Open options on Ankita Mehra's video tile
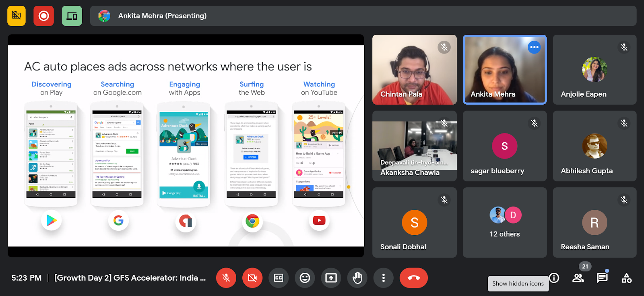The width and height of the screenshot is (644, 296). [x=534, y=47]
